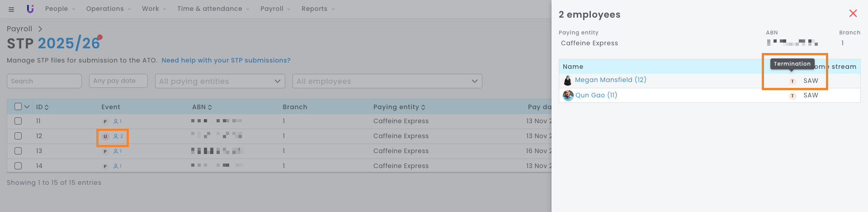The image size is (868, 212).
Task: Click the purple U home logo
Action: (x=30, y=9)
